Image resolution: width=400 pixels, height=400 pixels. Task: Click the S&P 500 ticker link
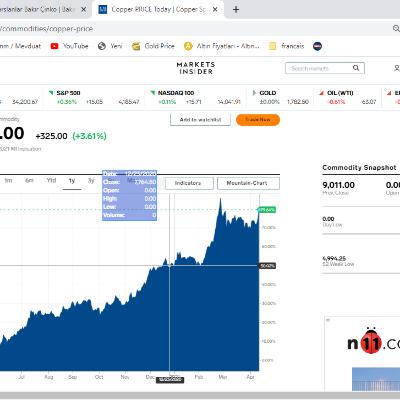click(x=68, y=93)
